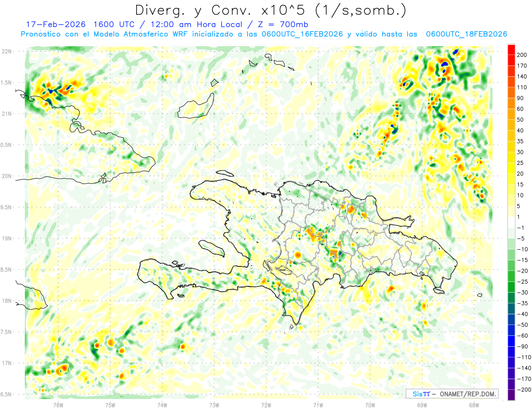Click the '68W' longitude label
This screenshot has height=411, width=532.
[x=474, y=405]
